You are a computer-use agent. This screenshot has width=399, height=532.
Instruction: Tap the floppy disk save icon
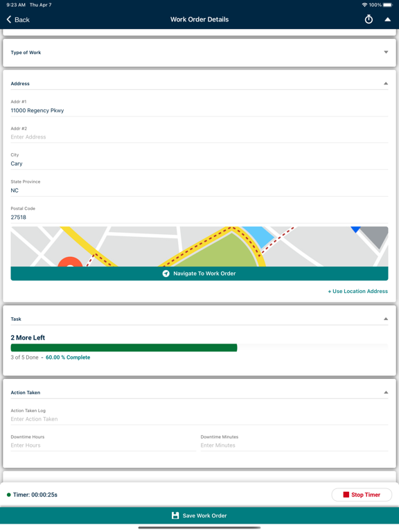pos(175,515)
